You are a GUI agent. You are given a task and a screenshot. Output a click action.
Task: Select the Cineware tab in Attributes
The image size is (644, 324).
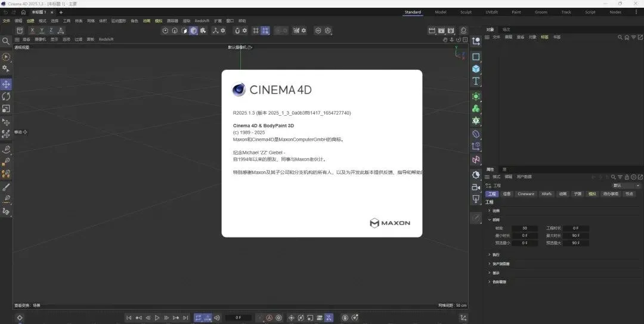tap(526, 194)
